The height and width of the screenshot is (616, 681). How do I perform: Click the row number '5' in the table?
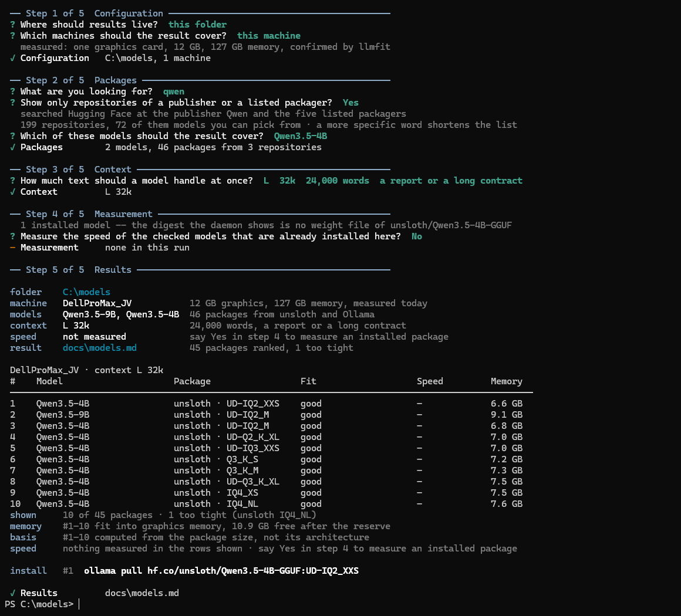coord(12,448)
